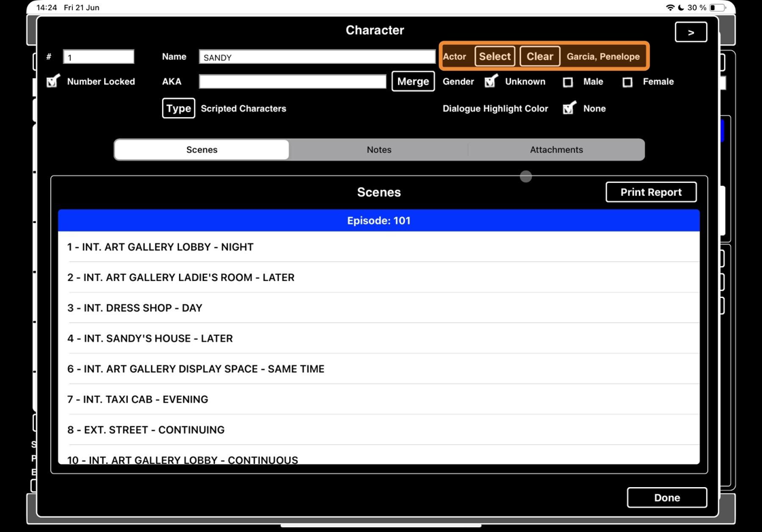Open scene 7 - INT. TAXI CAB - EVENING
Viewport: 762px width, 532px height.
coord(378,399)
